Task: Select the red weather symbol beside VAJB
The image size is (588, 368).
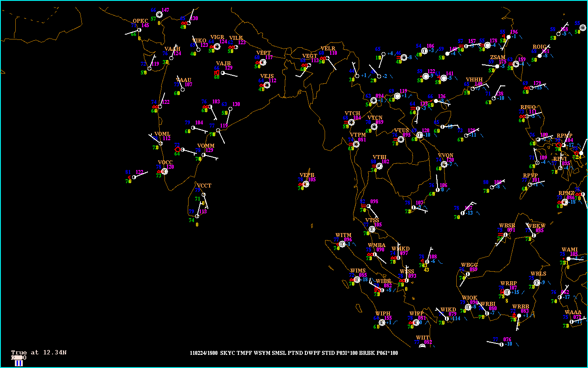Action: (217, 73)
